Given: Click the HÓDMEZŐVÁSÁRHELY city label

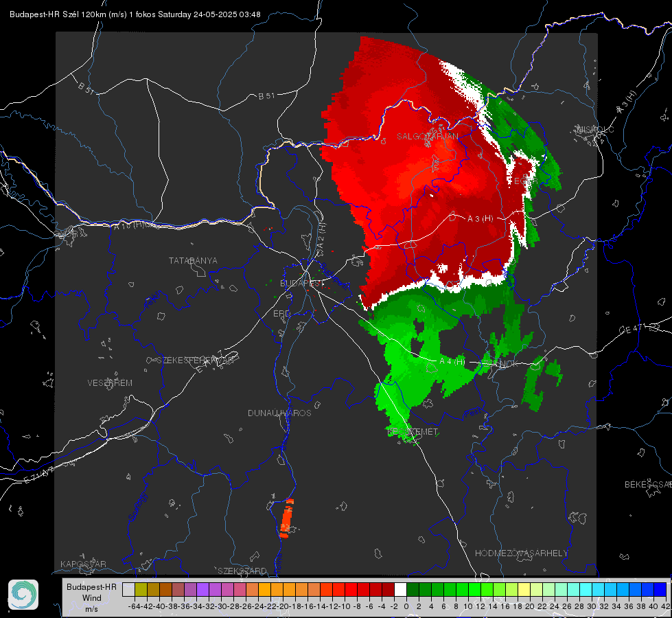Looking at the screenshot, I should click(521, 553).
